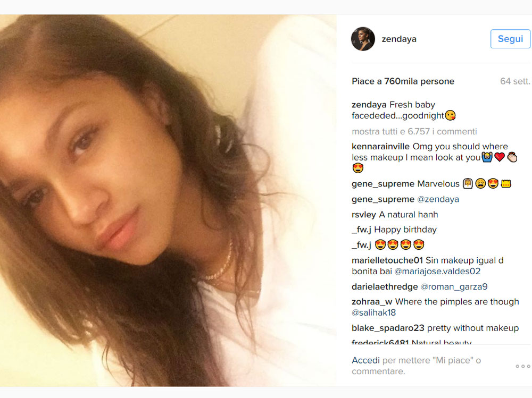The image size is (532, 398).
Task: Expand all comments via mostra tutti link
Action: tap(414, 132)
